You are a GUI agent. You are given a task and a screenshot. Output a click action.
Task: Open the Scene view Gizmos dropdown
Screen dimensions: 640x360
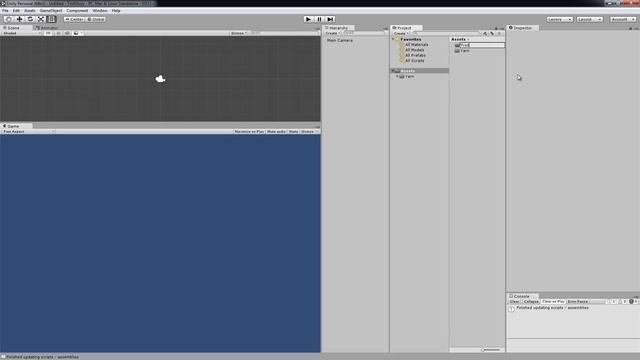pyautogui.click(x=240, y=33)
